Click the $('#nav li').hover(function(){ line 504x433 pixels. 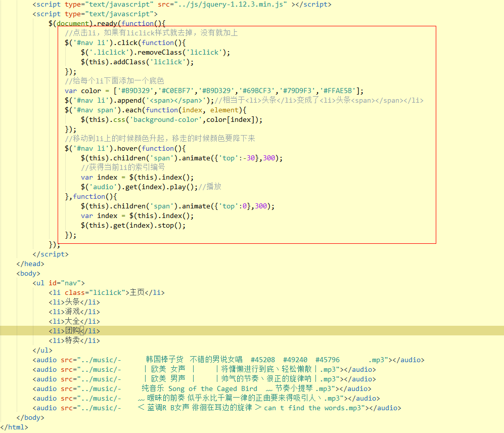pos(125,148)
